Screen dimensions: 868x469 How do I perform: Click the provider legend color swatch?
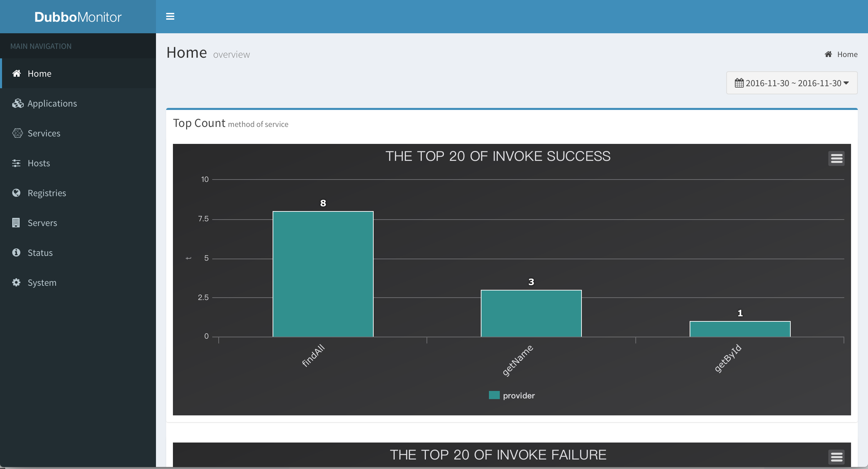(x=494, y=395)
